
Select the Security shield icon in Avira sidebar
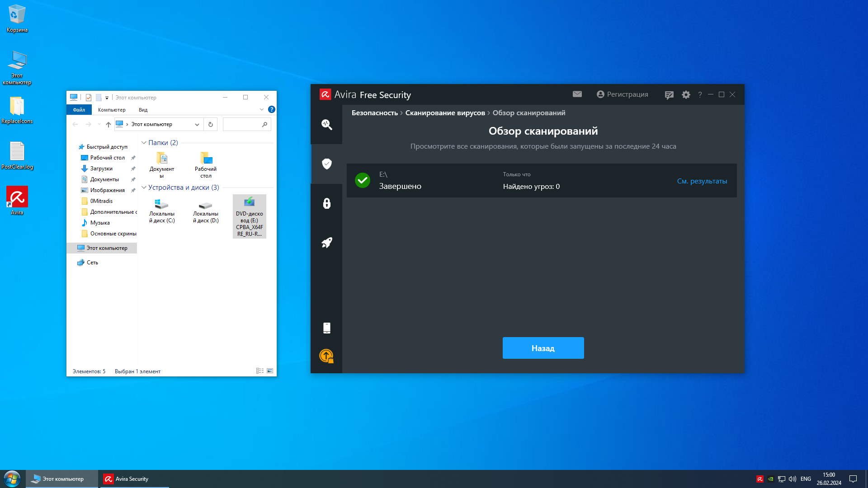coord(326,164)
